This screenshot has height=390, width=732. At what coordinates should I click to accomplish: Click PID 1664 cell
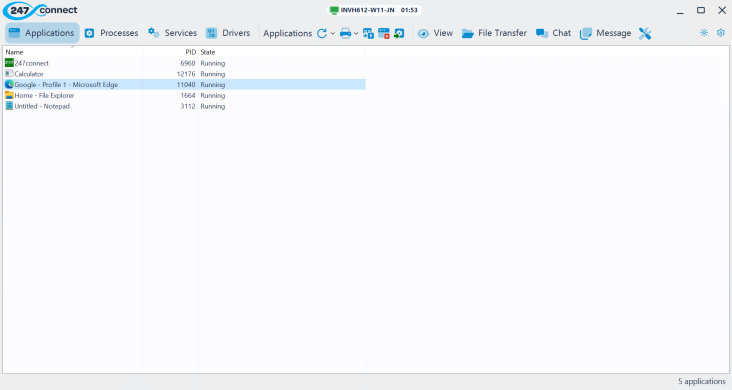pos(188,95)
